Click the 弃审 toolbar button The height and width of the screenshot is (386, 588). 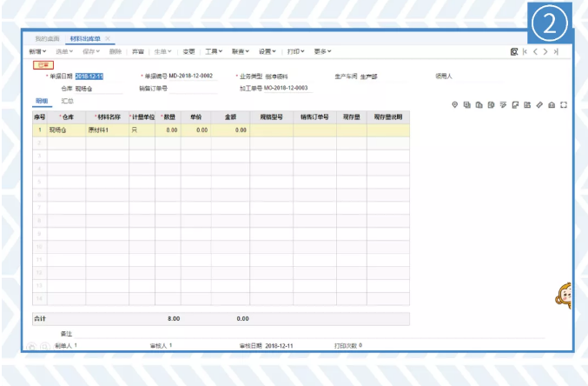point(138,52)
